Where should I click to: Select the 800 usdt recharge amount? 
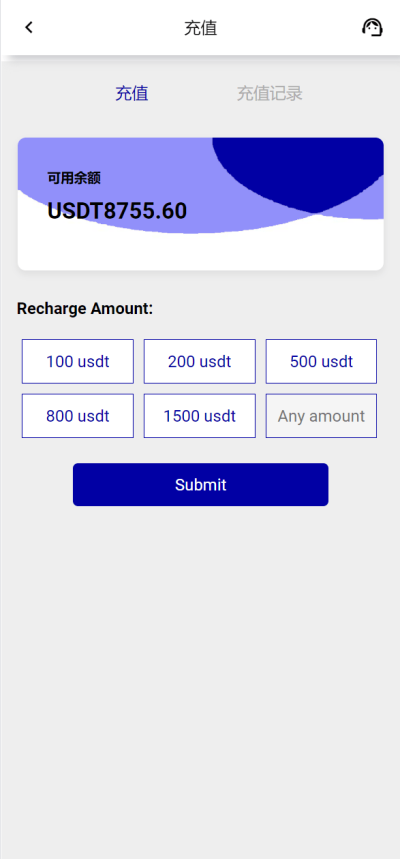coord(78,416)
